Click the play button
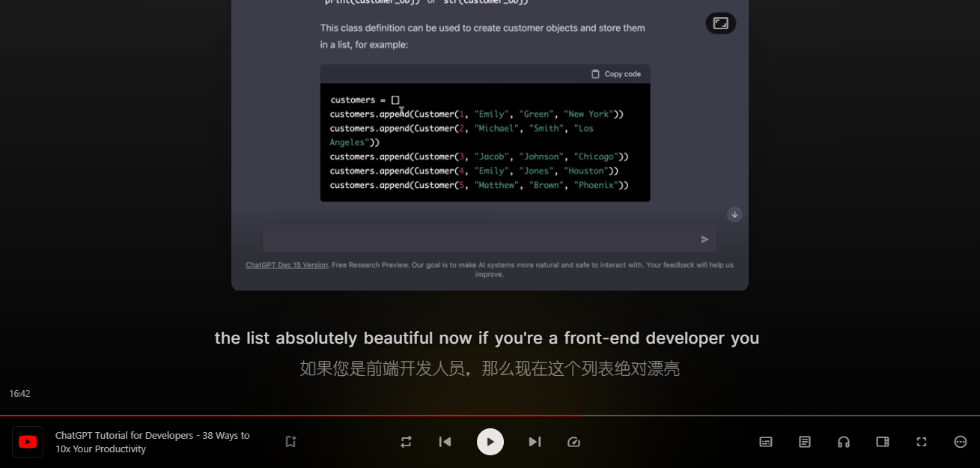This screenshot has width=980, height=468. (490, 442)
